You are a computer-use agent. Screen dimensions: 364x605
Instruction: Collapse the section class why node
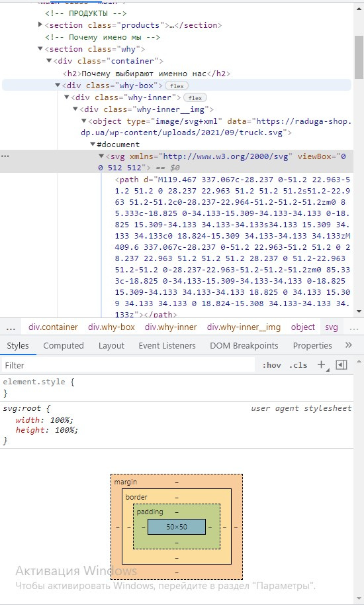(x=40, y=48)
